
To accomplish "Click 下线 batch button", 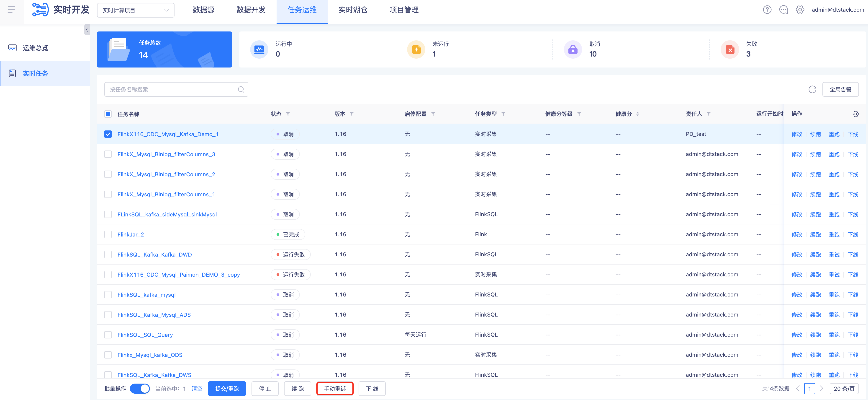I will click(372, 389).
